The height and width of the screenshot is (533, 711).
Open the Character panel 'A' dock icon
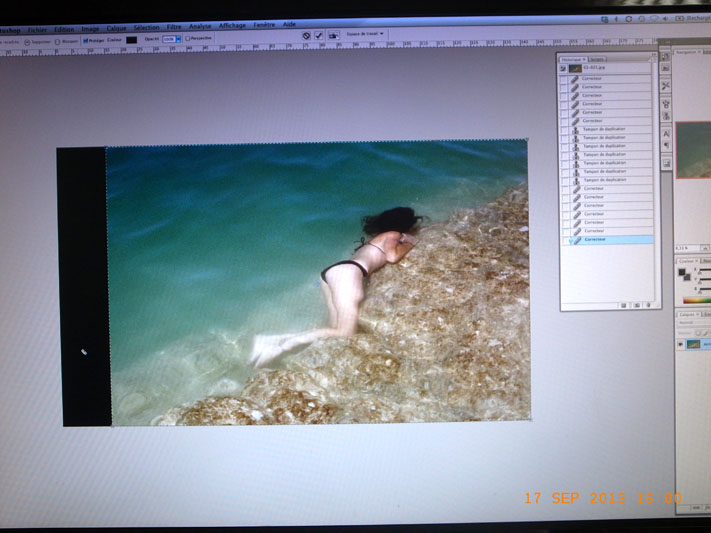pos(666,133)
